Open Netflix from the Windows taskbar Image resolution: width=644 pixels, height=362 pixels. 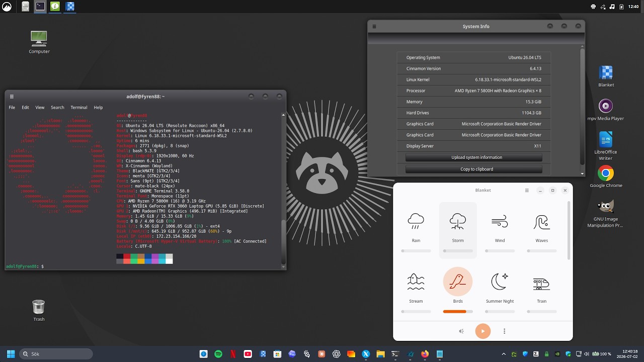click(x=233, y=354)
